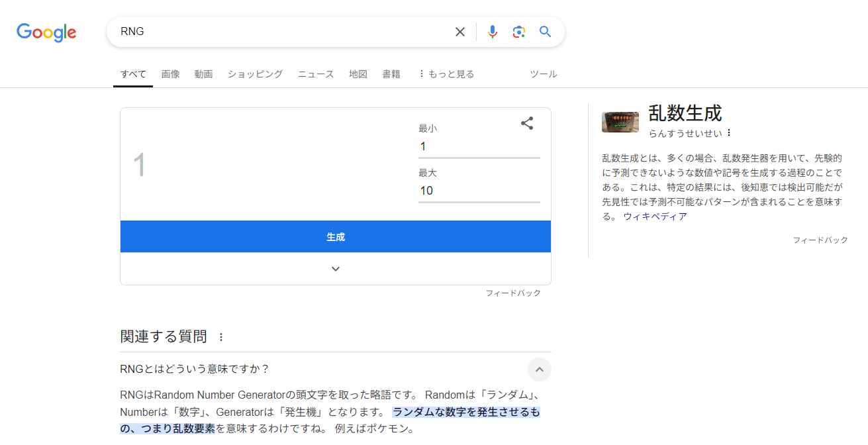Open the 動画 tab

coord(203,74)
